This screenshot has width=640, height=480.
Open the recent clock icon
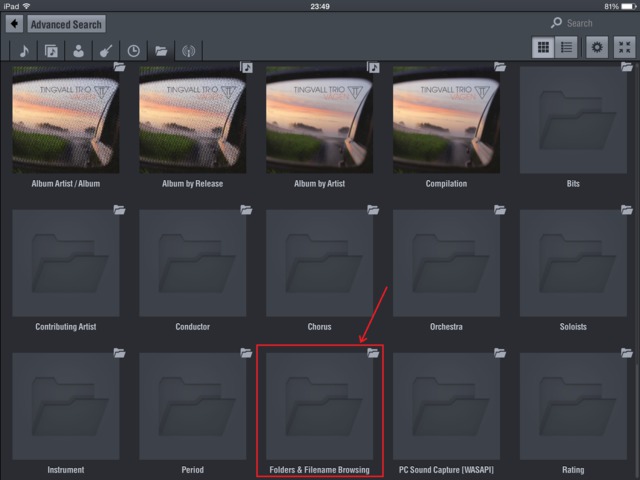tap(132, 50)
